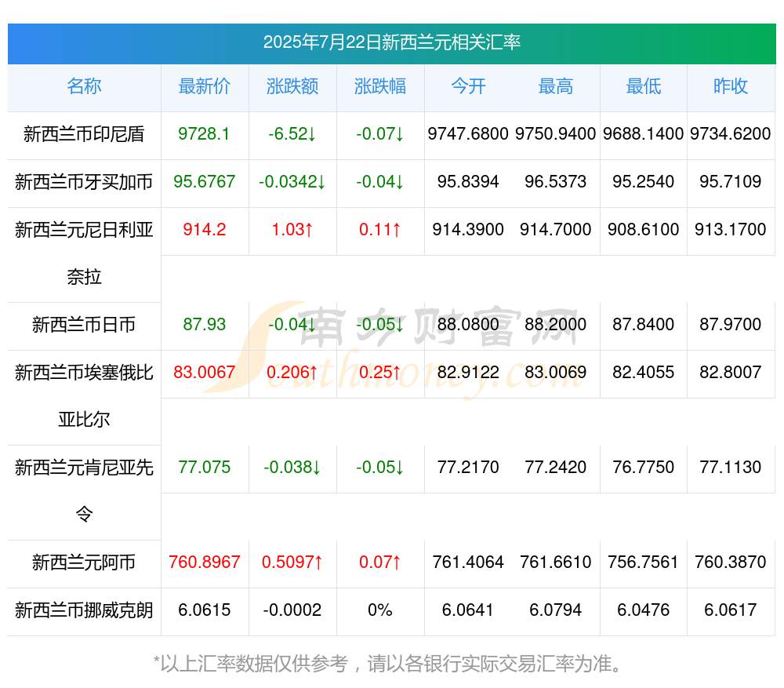This screenshot has height=688, width=784.
Task: Click the 最低 column header
Action: coord(643,86)
